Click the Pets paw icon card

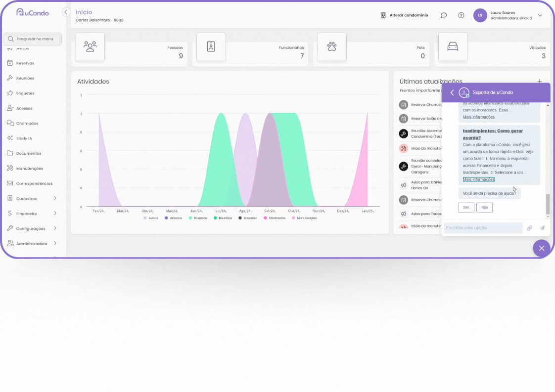pos(331,46)
